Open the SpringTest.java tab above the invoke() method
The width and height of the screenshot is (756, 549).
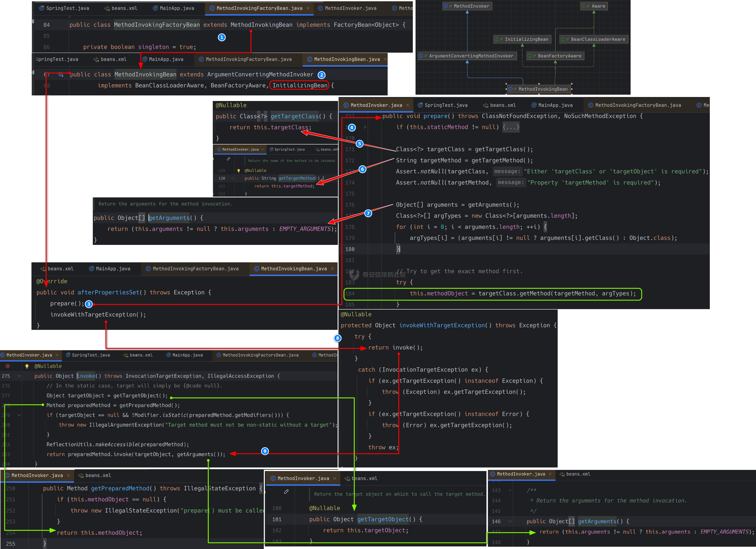(x=88, y=355)
